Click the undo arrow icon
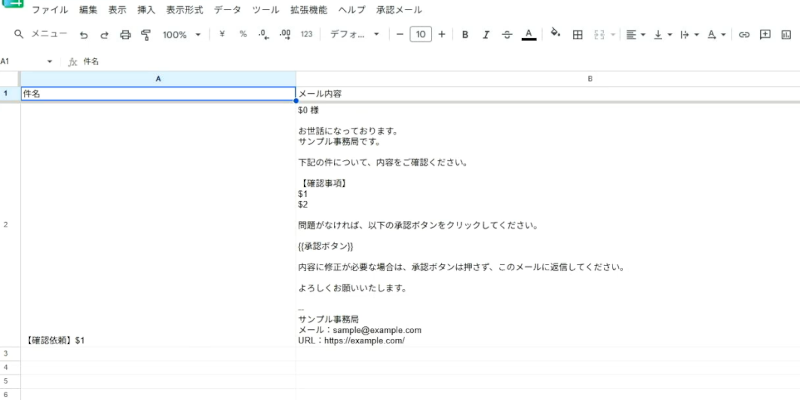Screen dimensions: 800x400 (x=84, y=35)
